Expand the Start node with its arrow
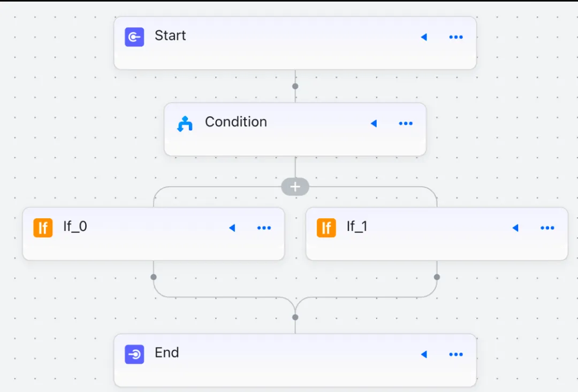 (424, 37)
